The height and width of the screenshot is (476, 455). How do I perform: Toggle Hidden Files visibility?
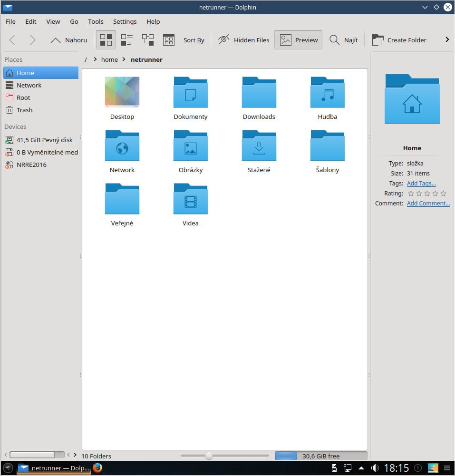tap(244, 40)
